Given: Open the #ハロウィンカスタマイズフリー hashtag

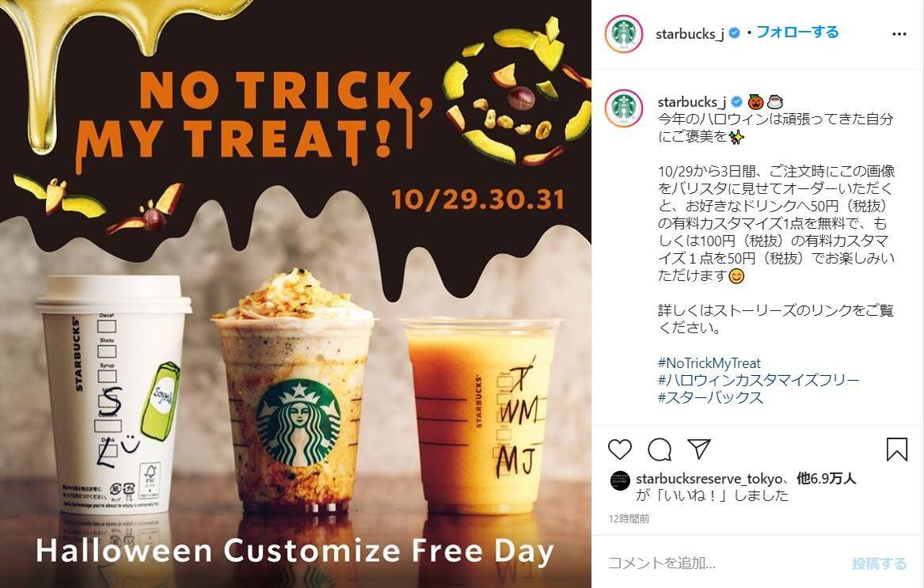Looking at the screenshot, I should pyautogui.click(x=759, y=380).
